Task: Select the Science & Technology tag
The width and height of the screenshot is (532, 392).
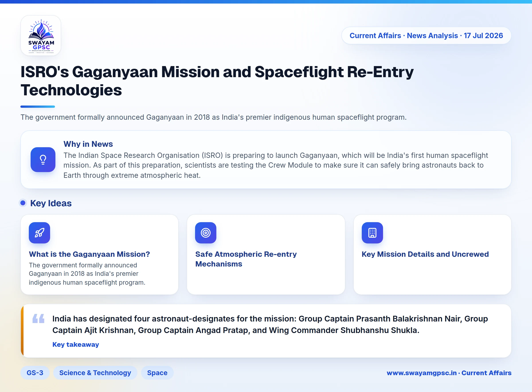Action: coord(95,372)
